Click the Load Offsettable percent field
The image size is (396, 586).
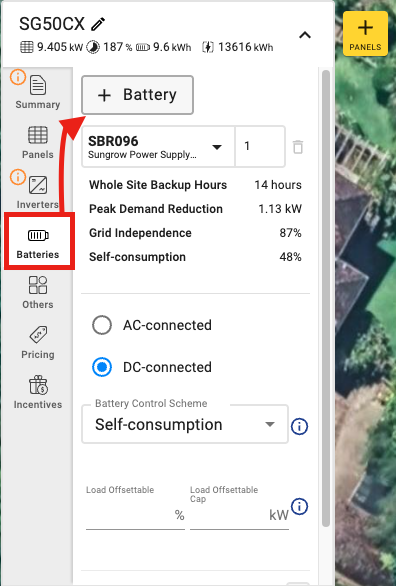pyautogui.click(x=135, y=515)
